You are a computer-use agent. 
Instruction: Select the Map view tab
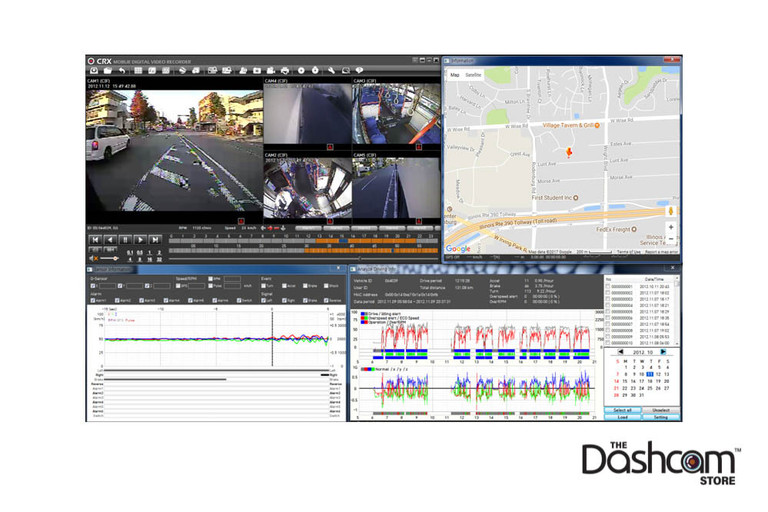[455, 74]
